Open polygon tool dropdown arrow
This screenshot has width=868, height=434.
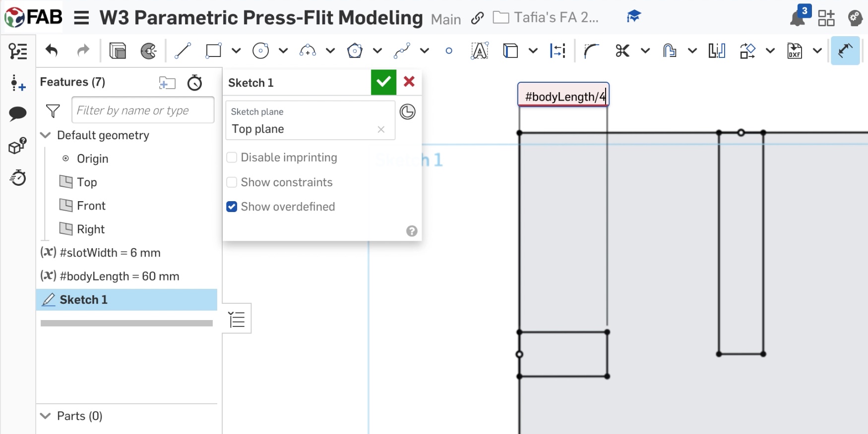tap(377, 51)
